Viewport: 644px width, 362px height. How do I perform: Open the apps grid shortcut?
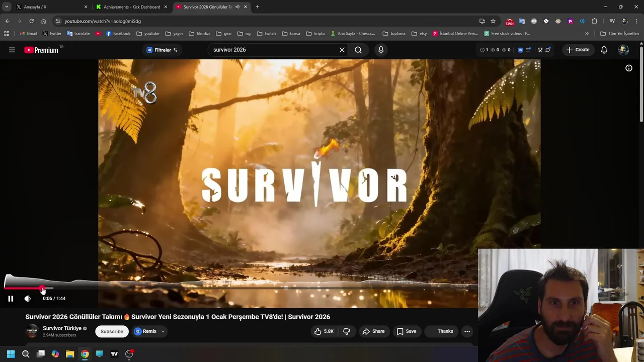[7, 34]
